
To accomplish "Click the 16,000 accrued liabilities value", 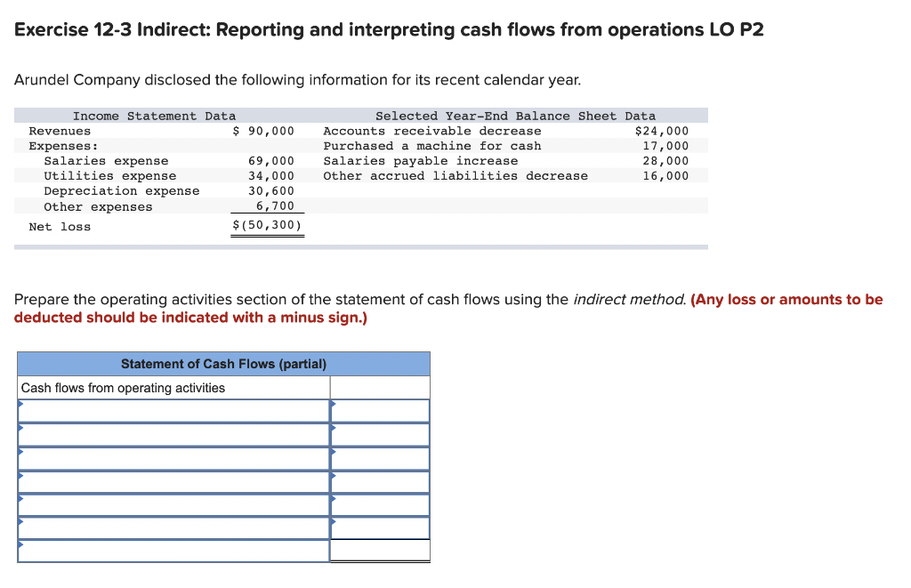I will point(665,176).
